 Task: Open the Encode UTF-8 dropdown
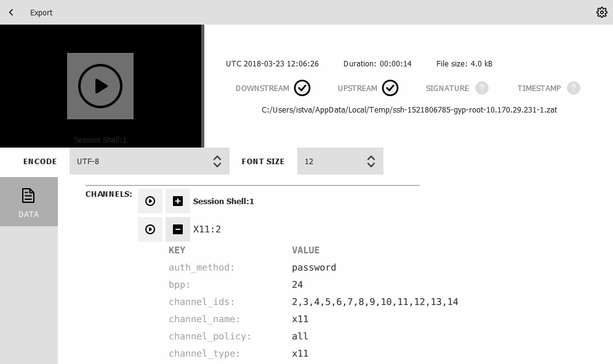pyautogui.click(x=150, y=161)
